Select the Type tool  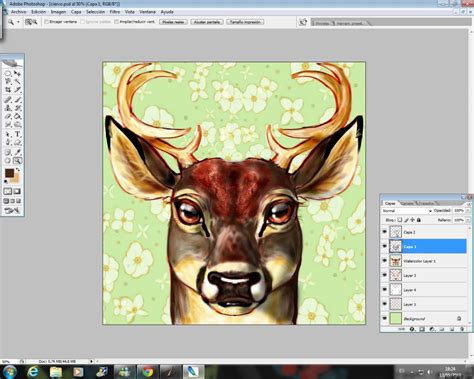pos(17,134)
